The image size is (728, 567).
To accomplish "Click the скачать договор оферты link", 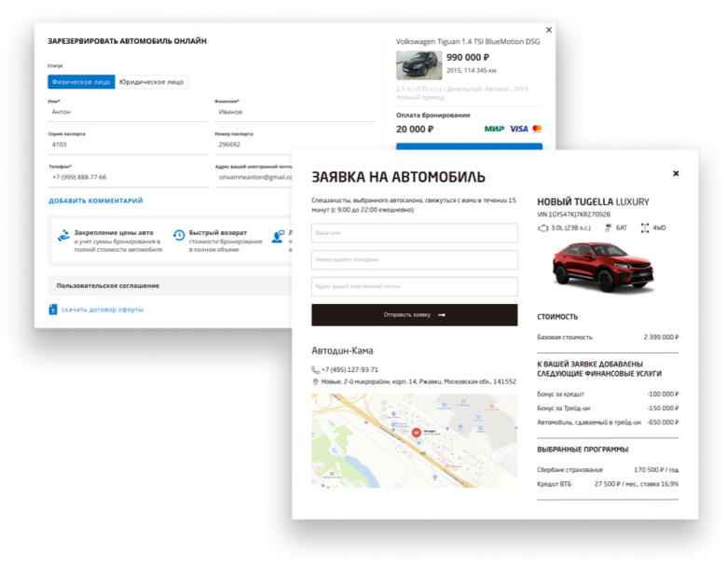I will [x=103, y=310].
